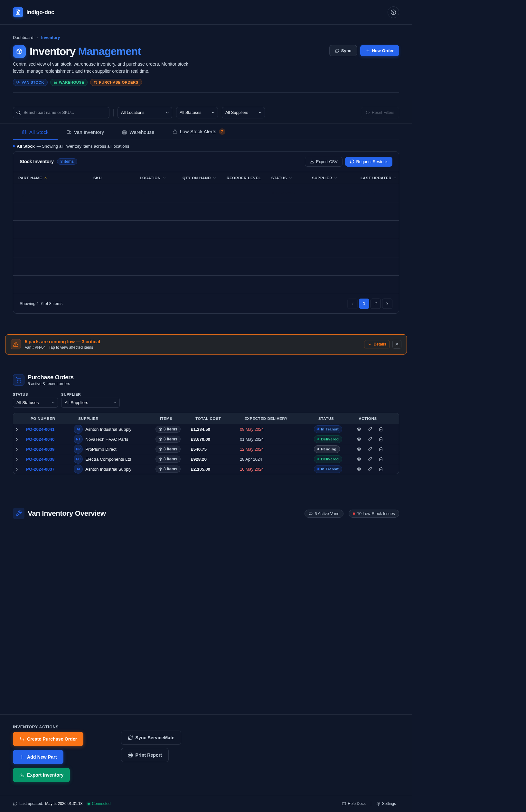Sort table by Part Name column
This screenshot has height=812, width=526.
(33, 178)
